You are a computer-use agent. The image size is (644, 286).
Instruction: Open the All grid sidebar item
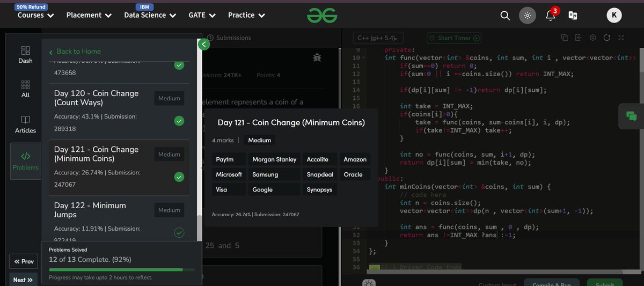point(25,90)
